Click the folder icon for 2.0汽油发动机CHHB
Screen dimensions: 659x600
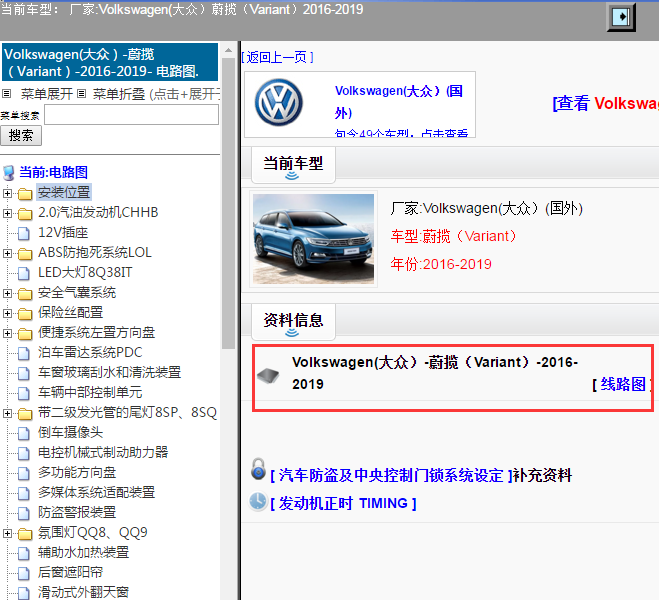coord(25,214)
